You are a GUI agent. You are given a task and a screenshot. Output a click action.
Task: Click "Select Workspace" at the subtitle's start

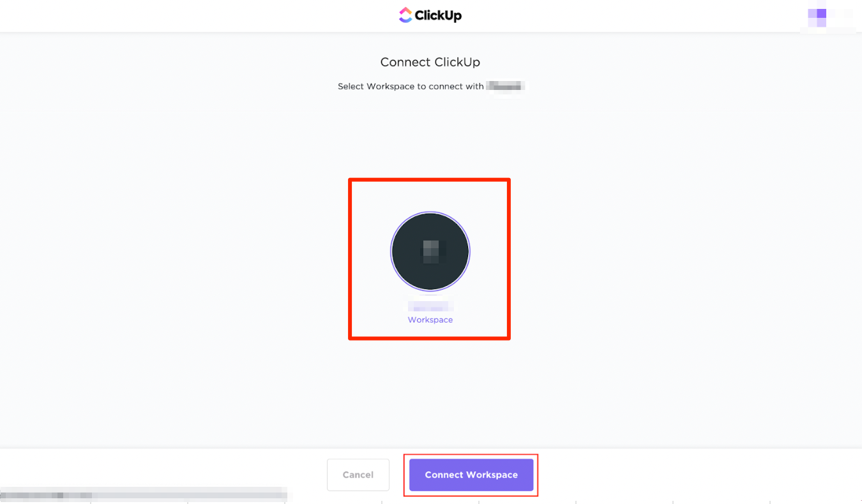click(x=376, y=87)
